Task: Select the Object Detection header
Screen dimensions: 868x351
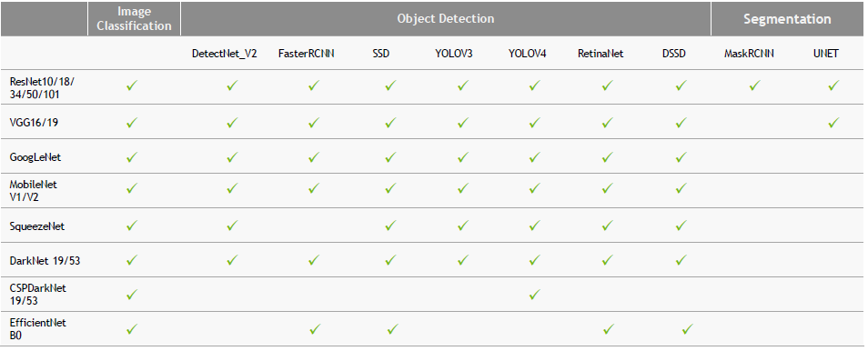Action: tap(446, 19)
